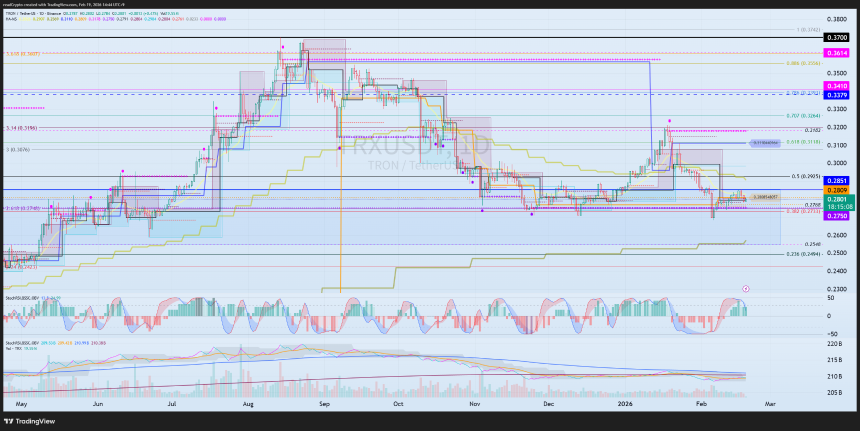This screenshot has width=860, height=431.
Task: Click the 0.618 (0.3118) Fibonacci level label
Action: pyautogui.click(x=804, y=142)
